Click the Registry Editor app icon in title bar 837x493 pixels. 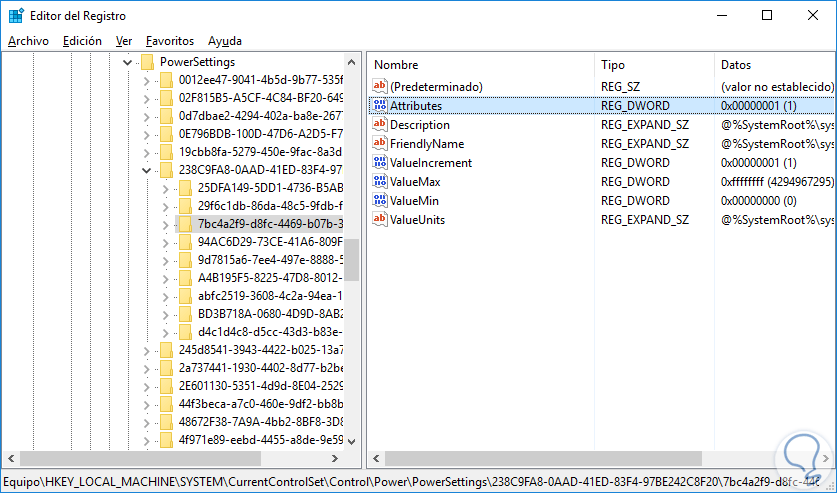(x=15, y=15)
